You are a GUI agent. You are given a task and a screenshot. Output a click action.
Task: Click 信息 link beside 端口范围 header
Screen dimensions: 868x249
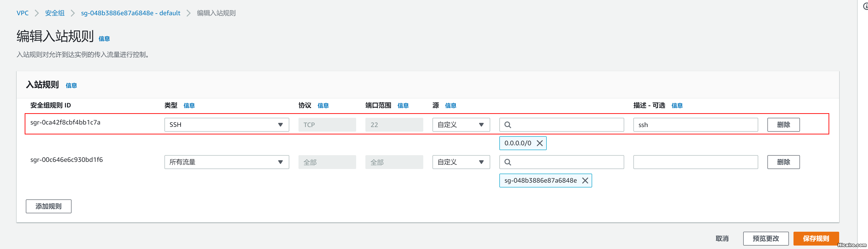(403, 105)
